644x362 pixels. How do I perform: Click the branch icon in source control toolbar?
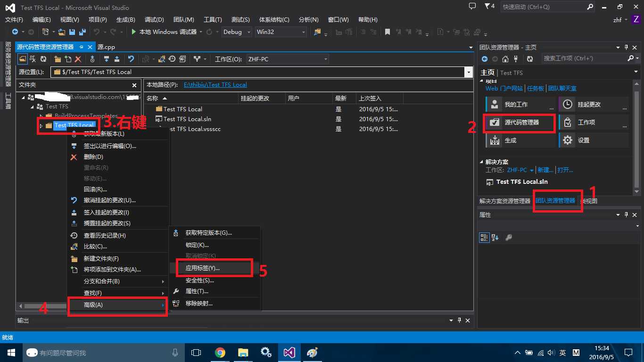pos(197,59)
